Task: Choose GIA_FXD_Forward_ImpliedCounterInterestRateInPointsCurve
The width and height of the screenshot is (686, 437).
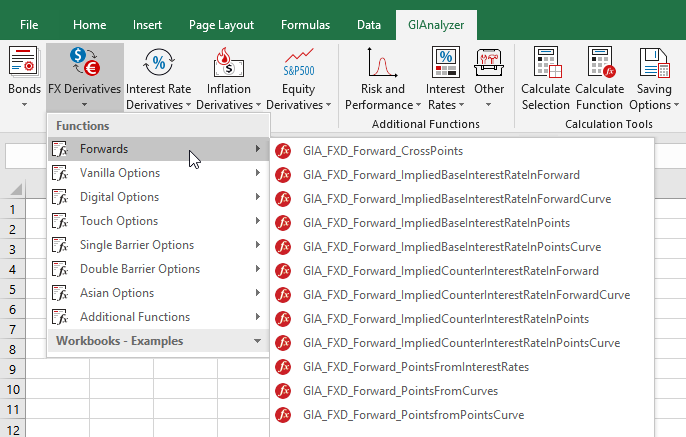Action: (462, 343)
